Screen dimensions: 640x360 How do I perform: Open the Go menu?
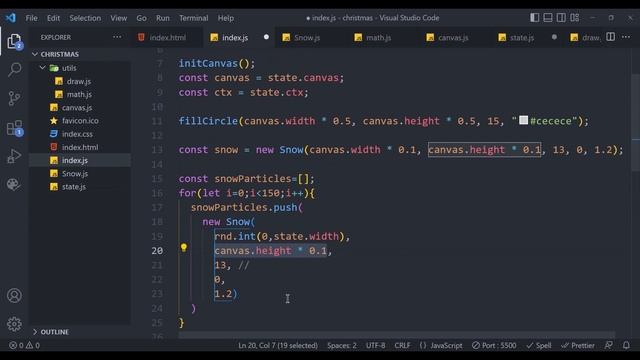(142, 18)
